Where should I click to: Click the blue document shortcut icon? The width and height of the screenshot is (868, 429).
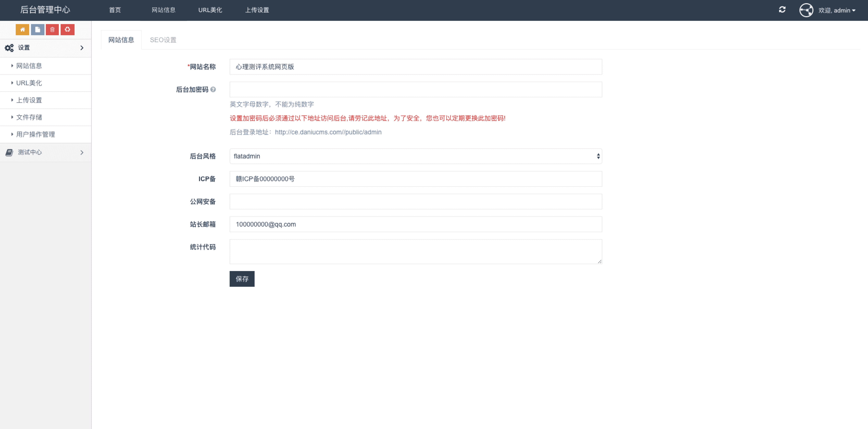[37, 30]
